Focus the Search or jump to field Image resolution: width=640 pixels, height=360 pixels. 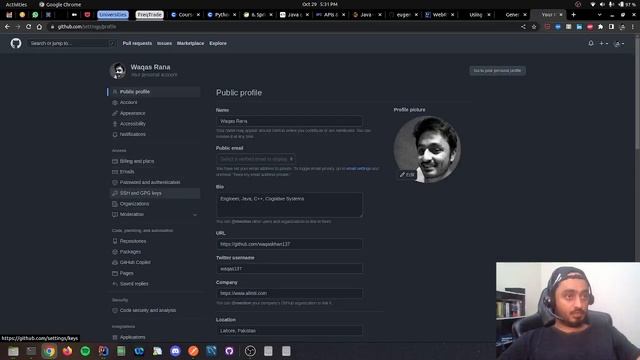click(x=71, y=43)
